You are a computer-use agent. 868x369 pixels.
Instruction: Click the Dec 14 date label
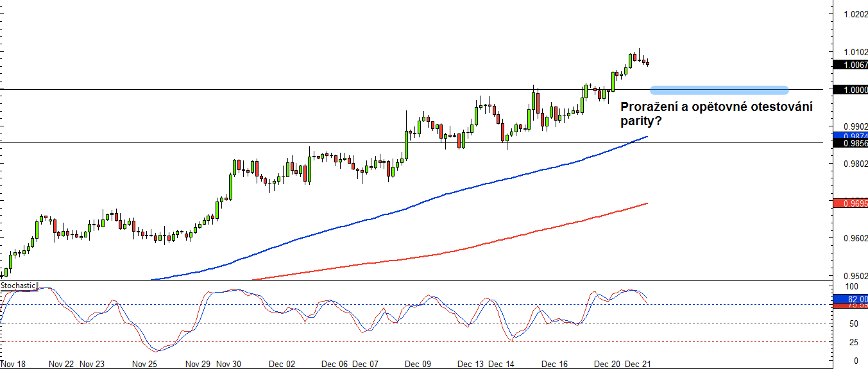tap(502, 364)
